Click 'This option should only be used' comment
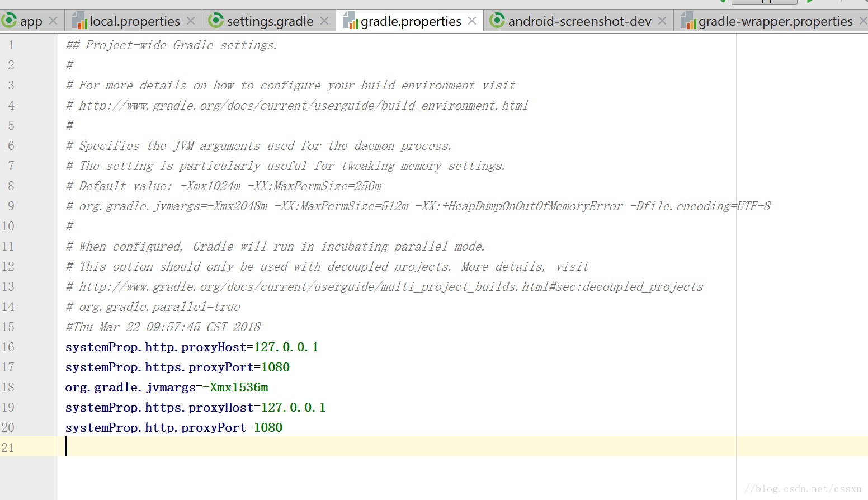The image size is (868, 500). click(x=327, y=266)
